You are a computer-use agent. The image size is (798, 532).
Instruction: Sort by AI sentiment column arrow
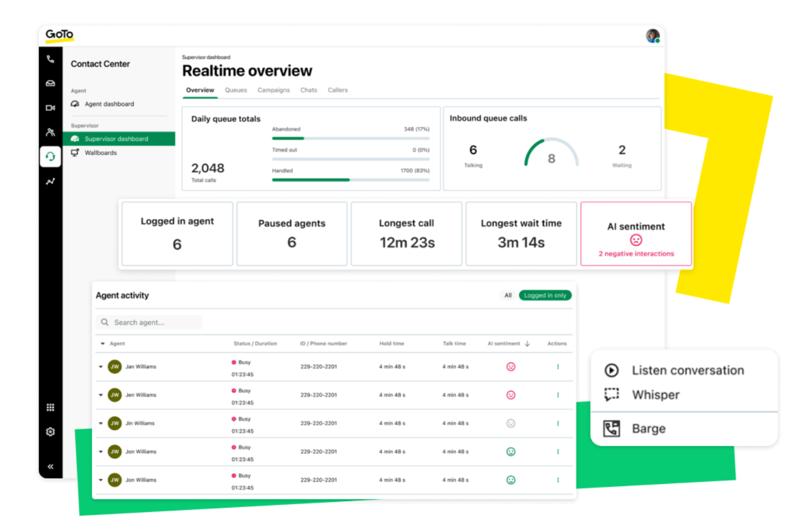[527, 343]
